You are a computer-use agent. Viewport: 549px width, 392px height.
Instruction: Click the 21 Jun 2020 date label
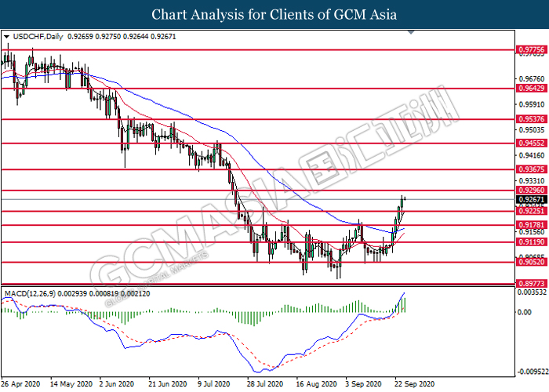click(x=167, y=384)
